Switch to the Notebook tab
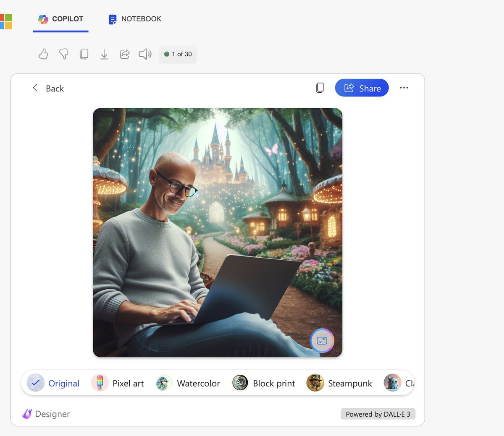Screen dimensions: 504x436 [135, 19]
